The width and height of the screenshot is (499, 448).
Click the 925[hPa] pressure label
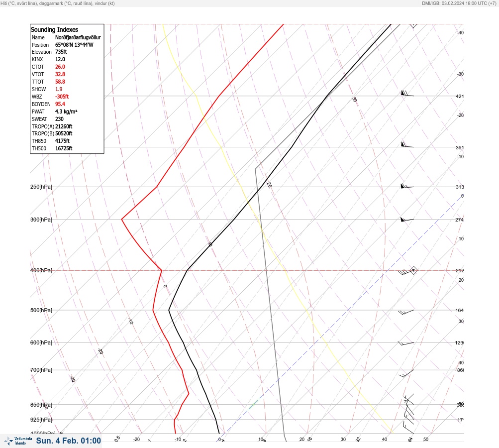click(x=41, y=420)
